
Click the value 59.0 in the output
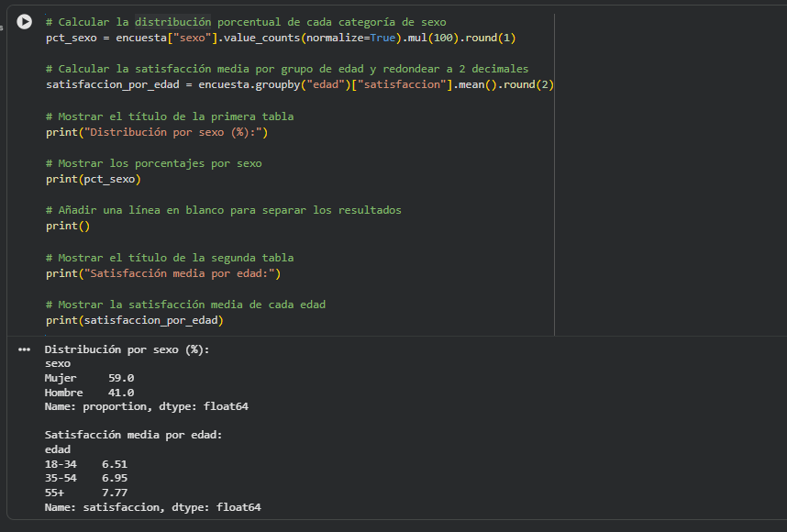[121, 378]
